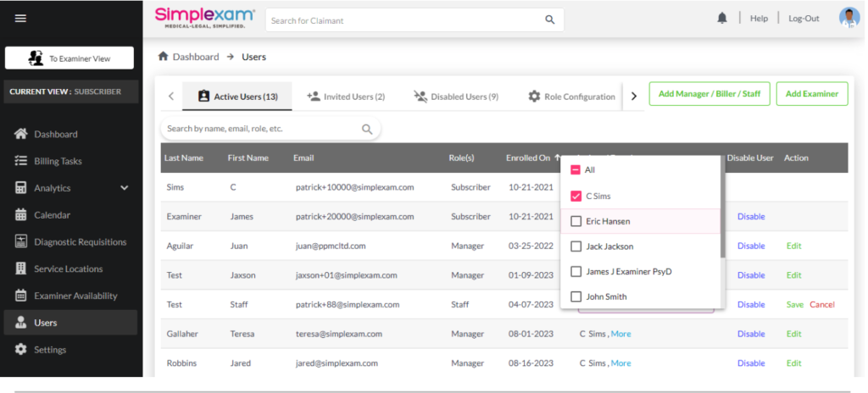Uncheck the C Sims checkbox
The height and width of the screenshot is (393, 868).
tap(576, 196)
